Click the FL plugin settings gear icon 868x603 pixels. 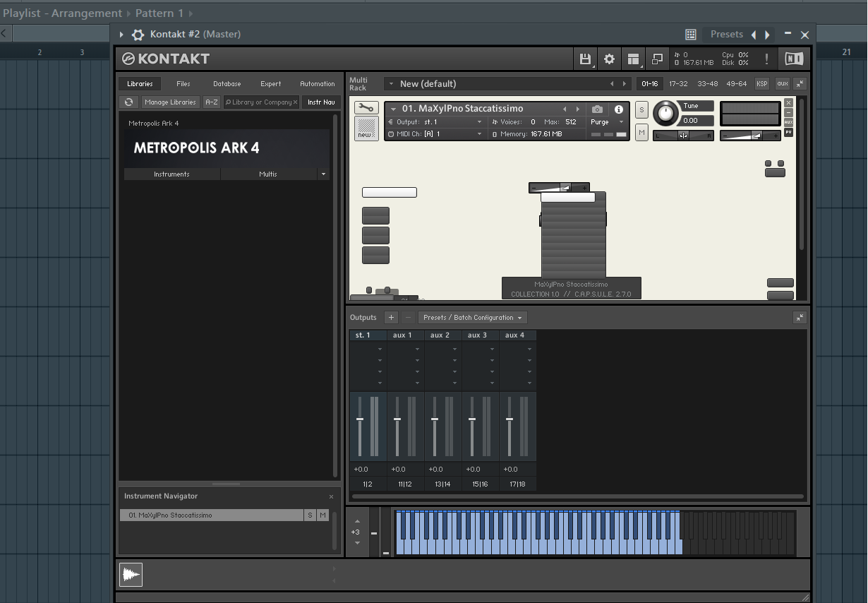pos(138,35)
